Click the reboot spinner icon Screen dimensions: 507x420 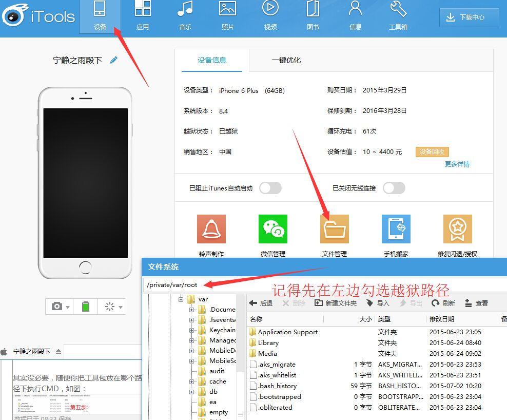click(x=110, y=307)
